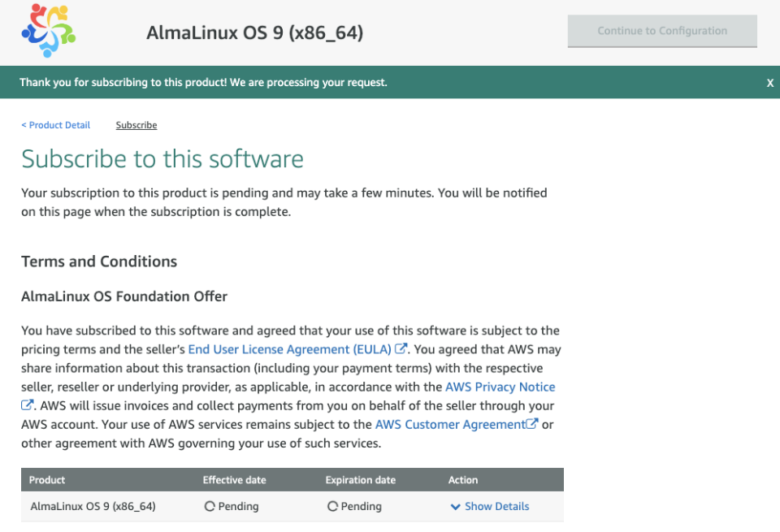780x532 pixels.
Task: Click the Product column header
Action: (x=46, y=479)
